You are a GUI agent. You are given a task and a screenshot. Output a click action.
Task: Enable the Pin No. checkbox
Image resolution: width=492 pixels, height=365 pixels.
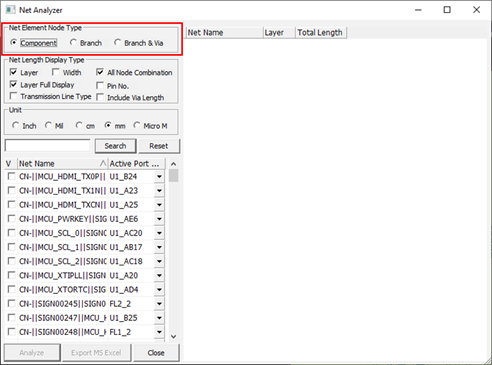click(100, 85)
